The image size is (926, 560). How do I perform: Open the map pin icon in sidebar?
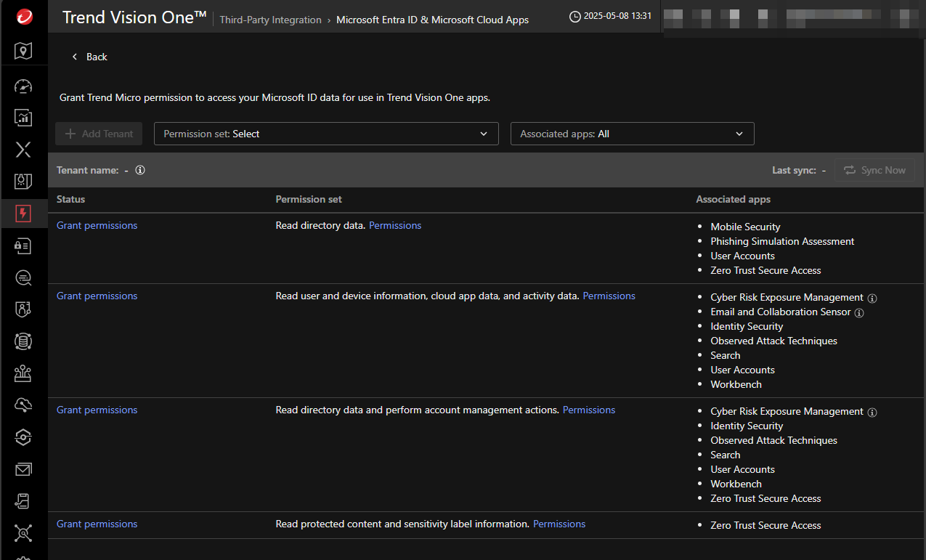[23, 51]
